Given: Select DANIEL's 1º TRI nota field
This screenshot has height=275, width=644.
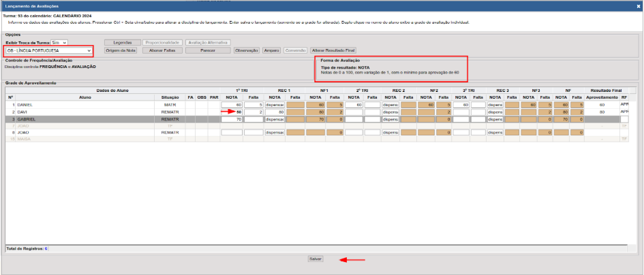Looking at the screenshot, I should pos(232,105).
